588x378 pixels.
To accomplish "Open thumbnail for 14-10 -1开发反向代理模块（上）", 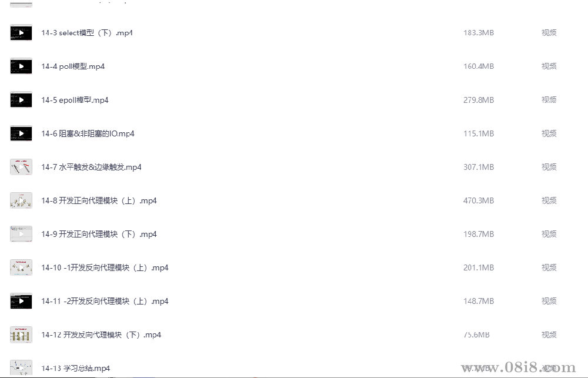I will [x=21, y=267].
